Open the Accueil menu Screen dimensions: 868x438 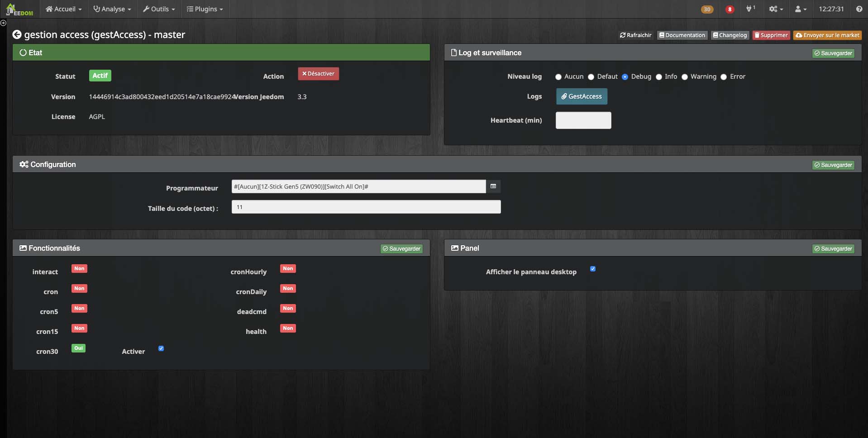pos(64,9)
